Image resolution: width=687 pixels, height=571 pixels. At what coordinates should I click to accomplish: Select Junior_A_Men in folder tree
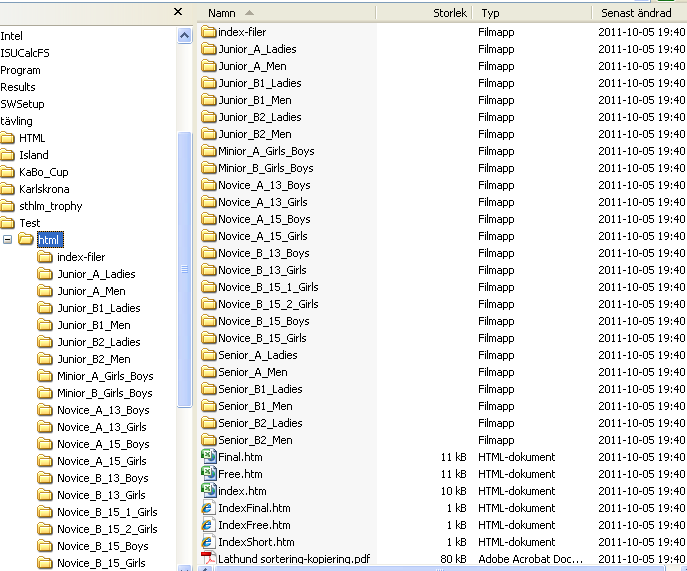[92, 291]
